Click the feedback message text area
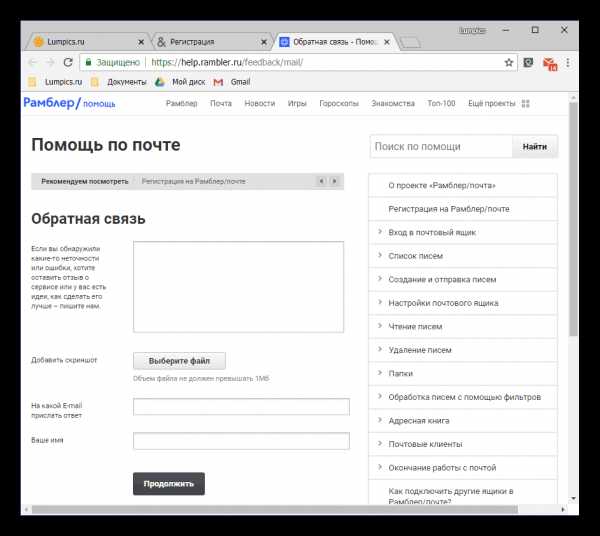Screen dimensions: 600x536 pyautogui.click(x=238, y=287)
